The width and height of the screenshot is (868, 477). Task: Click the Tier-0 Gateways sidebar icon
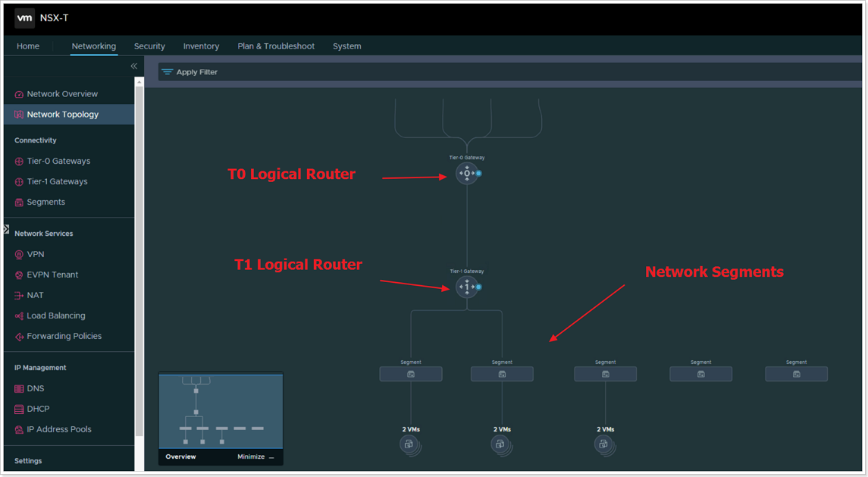[19, 162]
